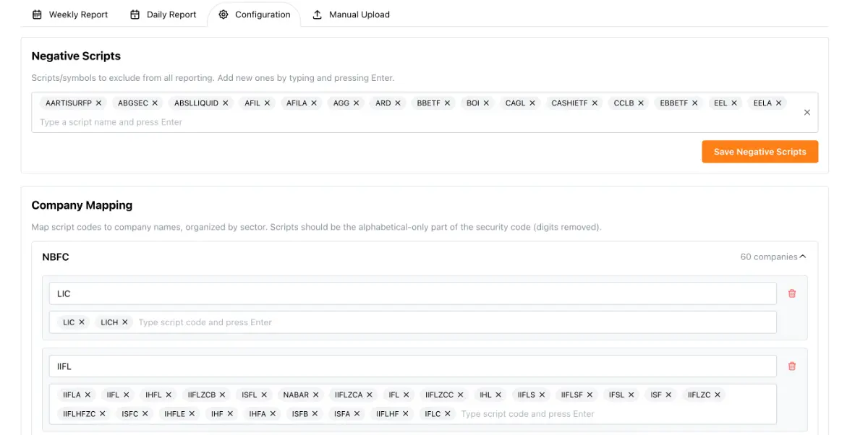
Task: Edit the IIFL company name field
Action: tap(412, 366)
